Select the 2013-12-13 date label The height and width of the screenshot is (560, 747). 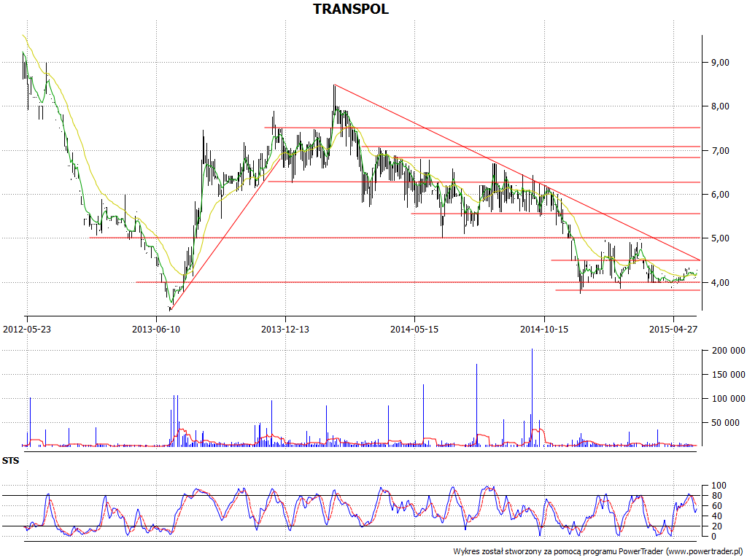[x=285, y=329]
